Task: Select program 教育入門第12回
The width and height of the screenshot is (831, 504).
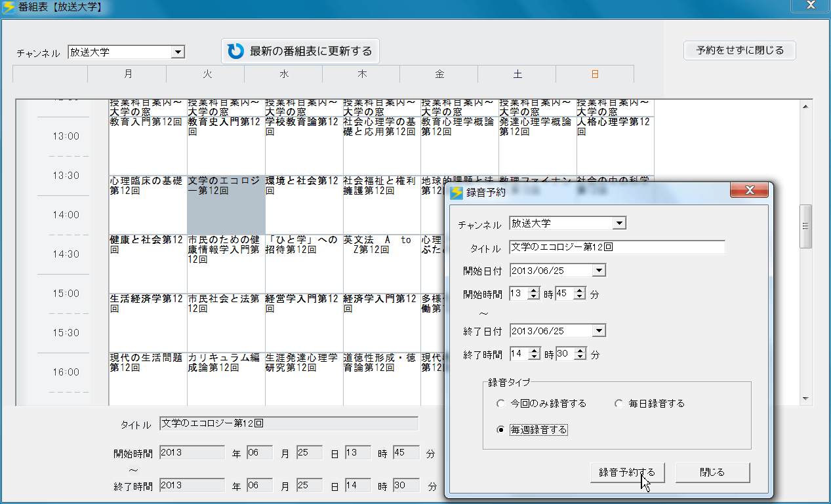Action: (148, 145)
